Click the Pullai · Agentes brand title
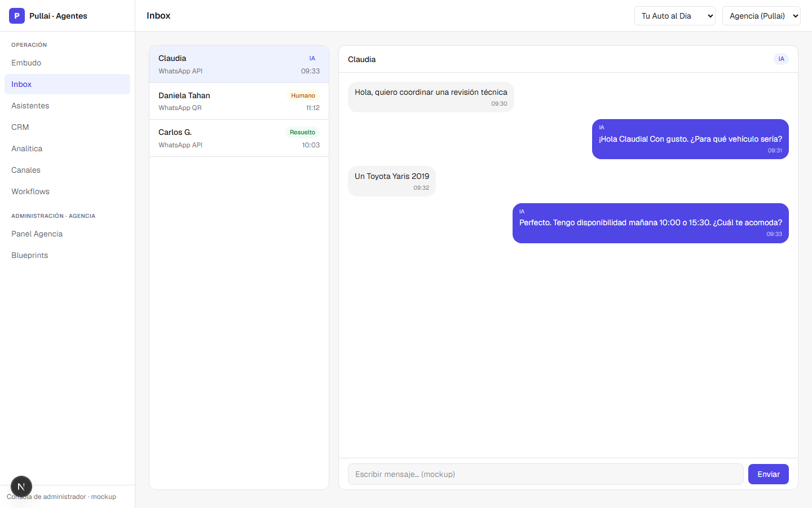The image size is (812, 508). point(58,16)
